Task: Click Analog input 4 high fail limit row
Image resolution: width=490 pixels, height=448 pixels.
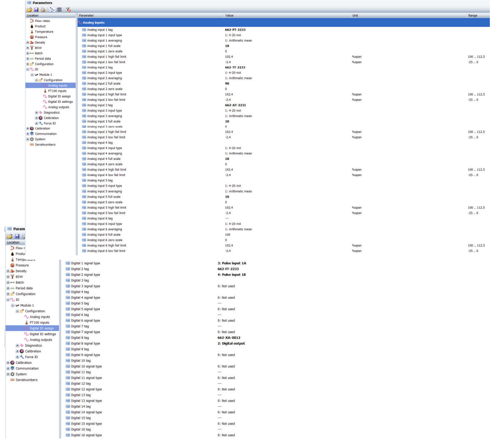Action: (x=283, y=170)
